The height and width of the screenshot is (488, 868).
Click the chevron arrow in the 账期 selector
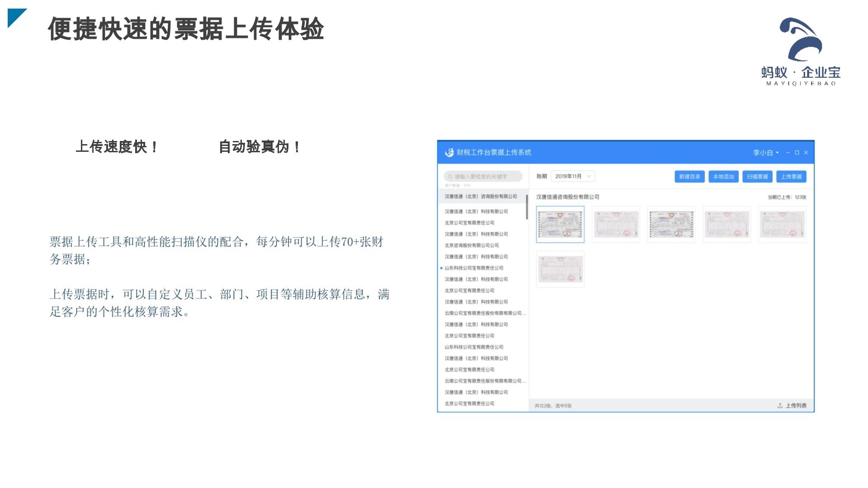pos(589,176)
